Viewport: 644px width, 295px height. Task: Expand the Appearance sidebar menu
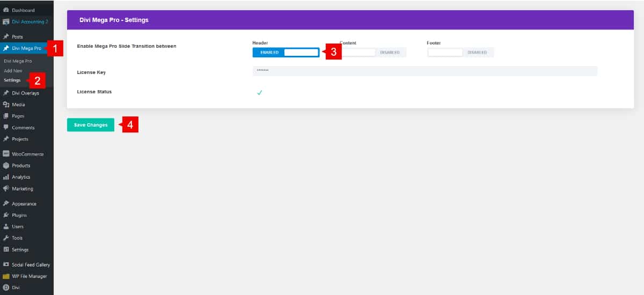point(24,204)
